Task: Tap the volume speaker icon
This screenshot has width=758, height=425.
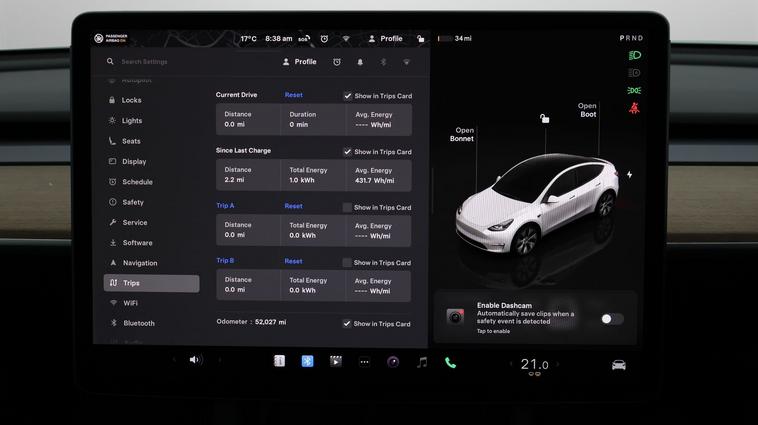Action: [194, 360]
